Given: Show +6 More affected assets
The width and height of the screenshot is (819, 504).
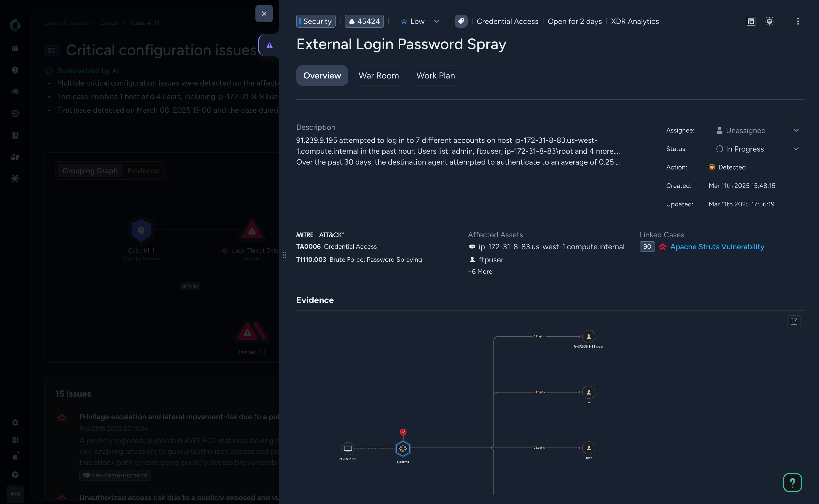Looking at the screenshot, I should click(480, 272).
